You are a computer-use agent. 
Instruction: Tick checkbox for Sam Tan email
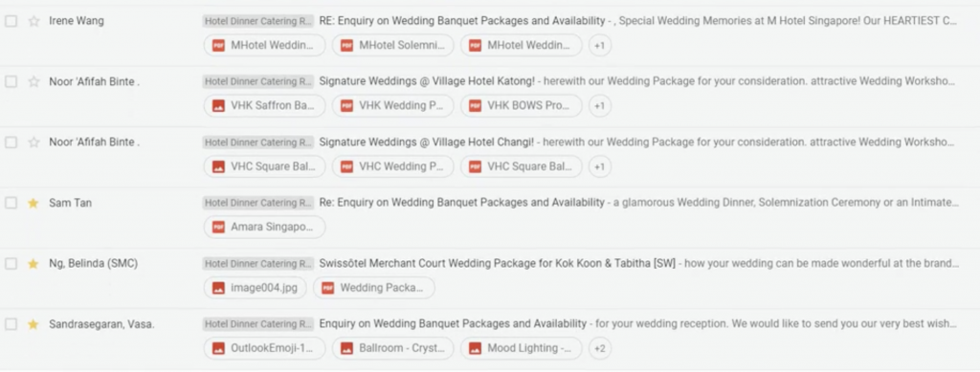click(11, 204)
